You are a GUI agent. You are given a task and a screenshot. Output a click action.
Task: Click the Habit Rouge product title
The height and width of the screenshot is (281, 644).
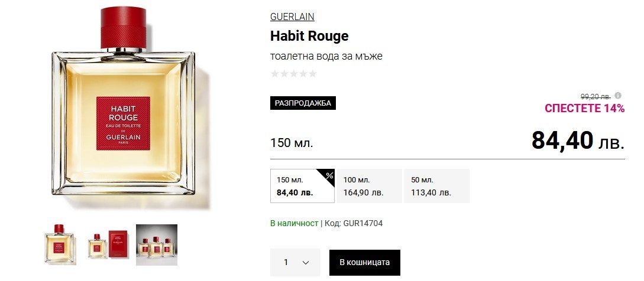coord(309,36)
